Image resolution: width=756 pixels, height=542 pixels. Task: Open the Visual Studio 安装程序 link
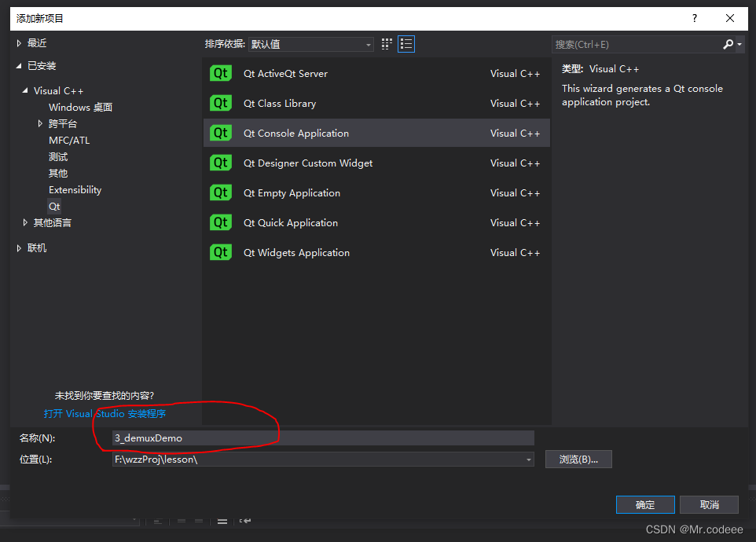105,413
